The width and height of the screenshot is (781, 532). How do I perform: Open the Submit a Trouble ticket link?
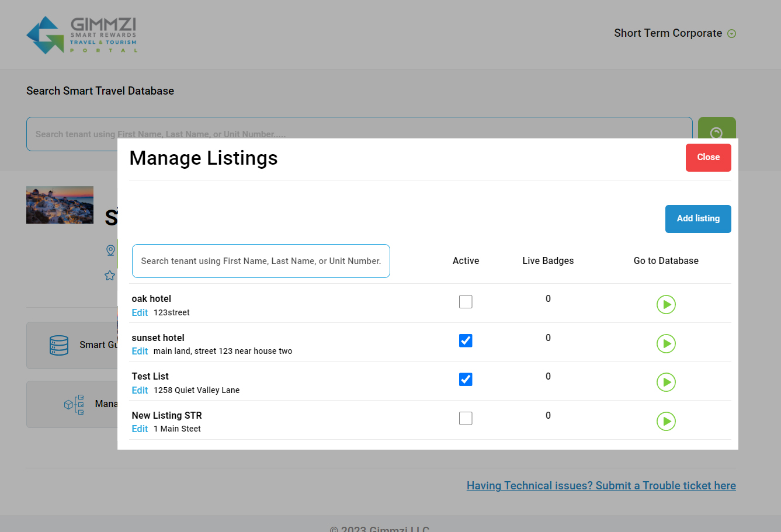601,485
